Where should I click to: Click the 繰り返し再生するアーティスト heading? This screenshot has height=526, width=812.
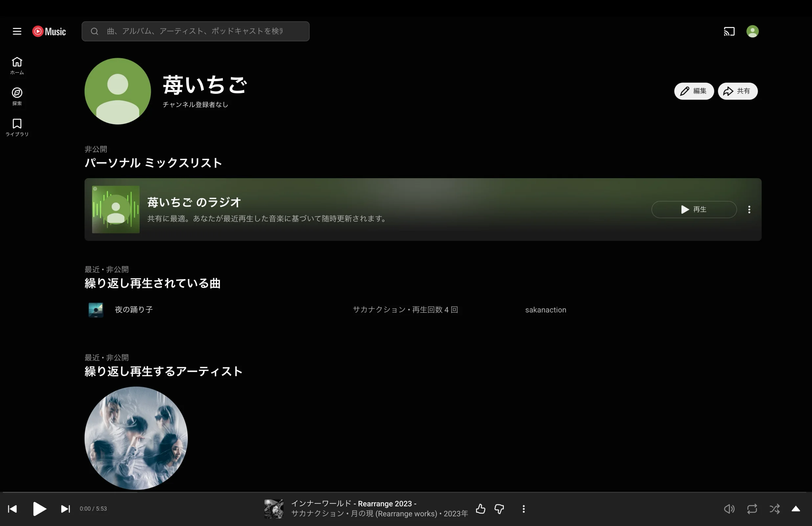point(164,371)
